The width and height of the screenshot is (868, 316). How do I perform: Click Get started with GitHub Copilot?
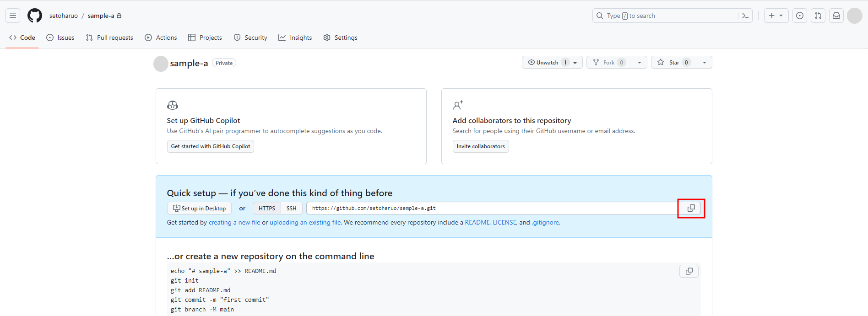tap(211, 146)
